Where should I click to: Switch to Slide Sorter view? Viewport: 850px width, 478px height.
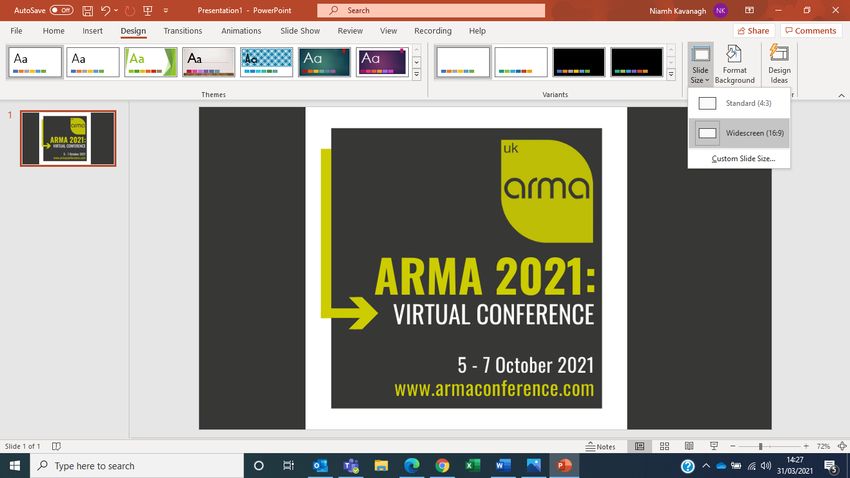tap(664, 446)
